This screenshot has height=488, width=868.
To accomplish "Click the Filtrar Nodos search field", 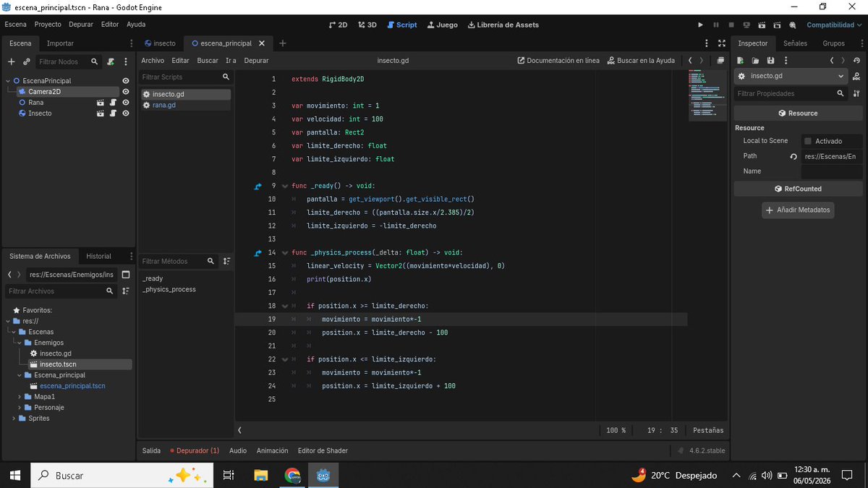I will coord(68,61).
